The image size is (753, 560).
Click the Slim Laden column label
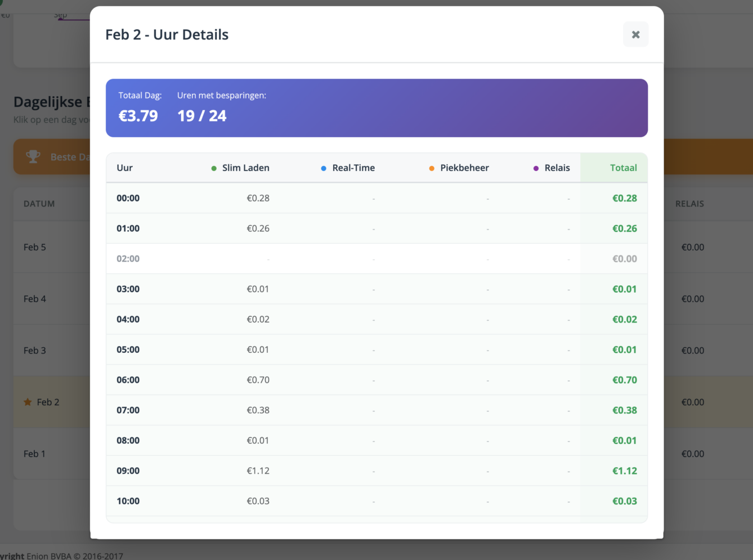coord(245,168)
